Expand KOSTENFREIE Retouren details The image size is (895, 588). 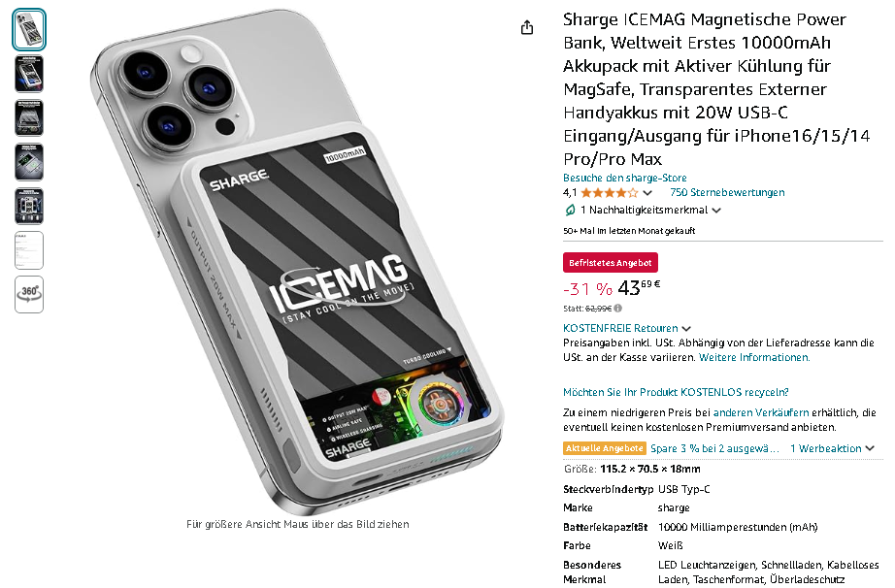tap(686, 329)
